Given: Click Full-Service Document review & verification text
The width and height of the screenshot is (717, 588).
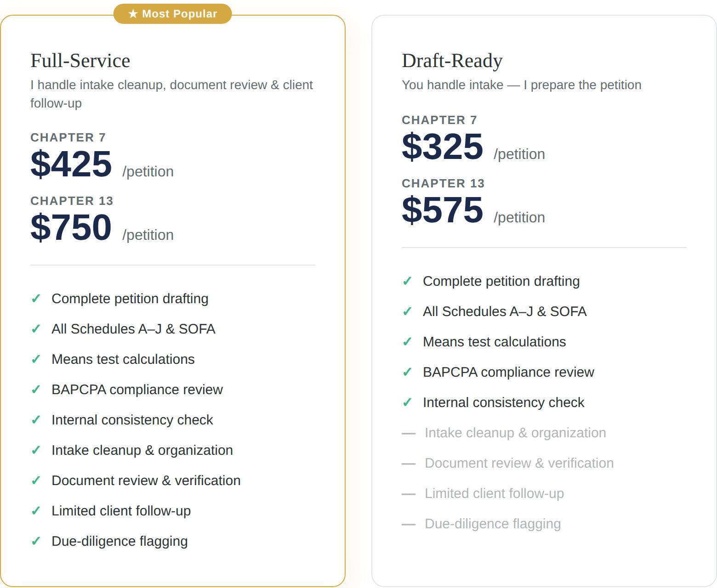Looking at the screenshot, I should click(146, 481).
